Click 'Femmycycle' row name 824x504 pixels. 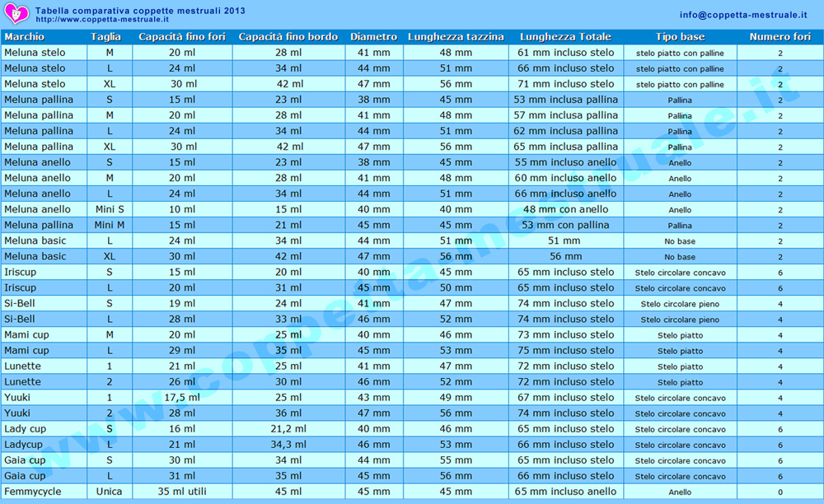[33, 492]
